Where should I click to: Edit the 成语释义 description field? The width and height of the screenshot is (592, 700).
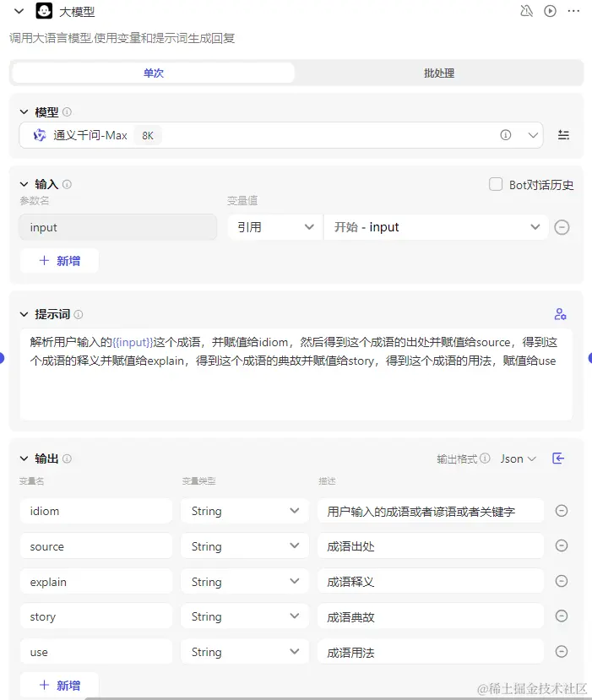[431, 581]
